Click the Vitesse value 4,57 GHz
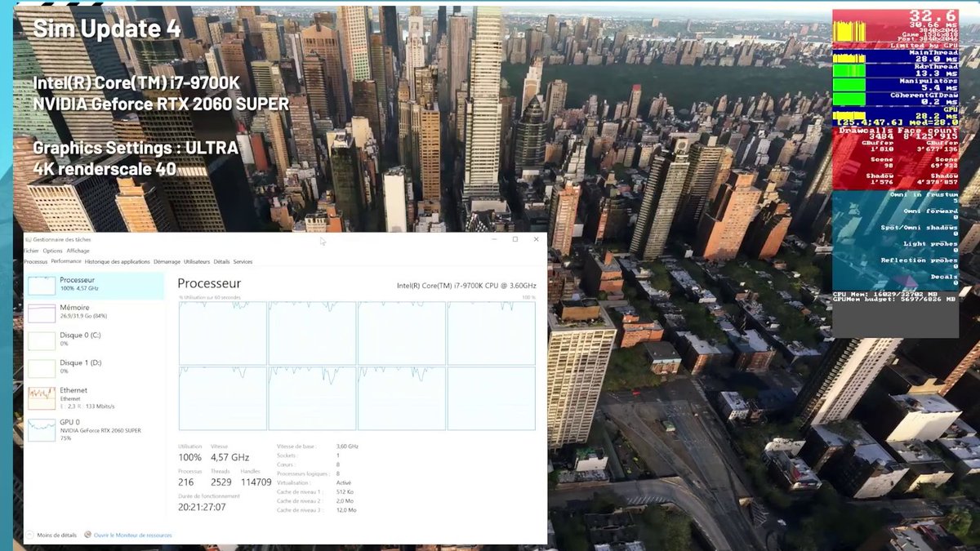Viewport: 980px width, 551px height. [x=230, y=457]
